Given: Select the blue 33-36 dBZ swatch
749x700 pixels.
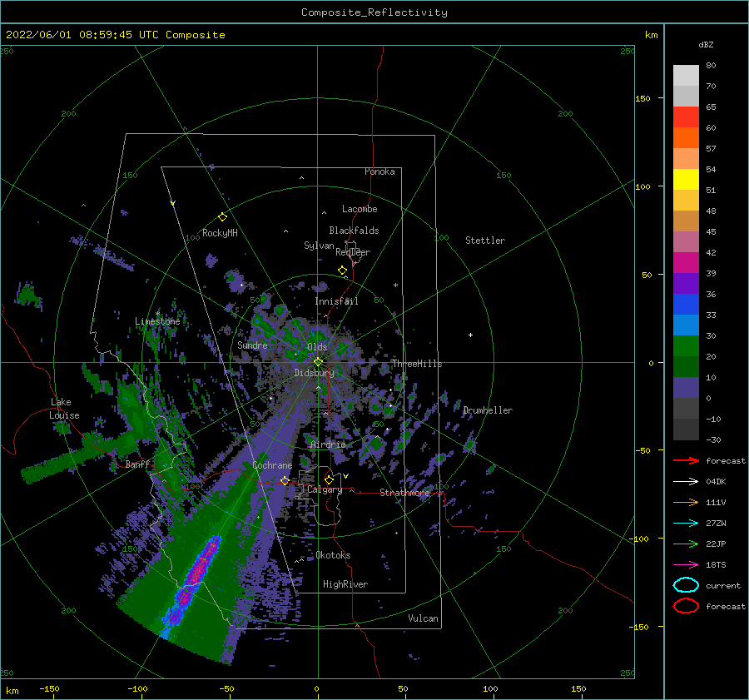Looking at the screenshot, I should tap(686, 305).
